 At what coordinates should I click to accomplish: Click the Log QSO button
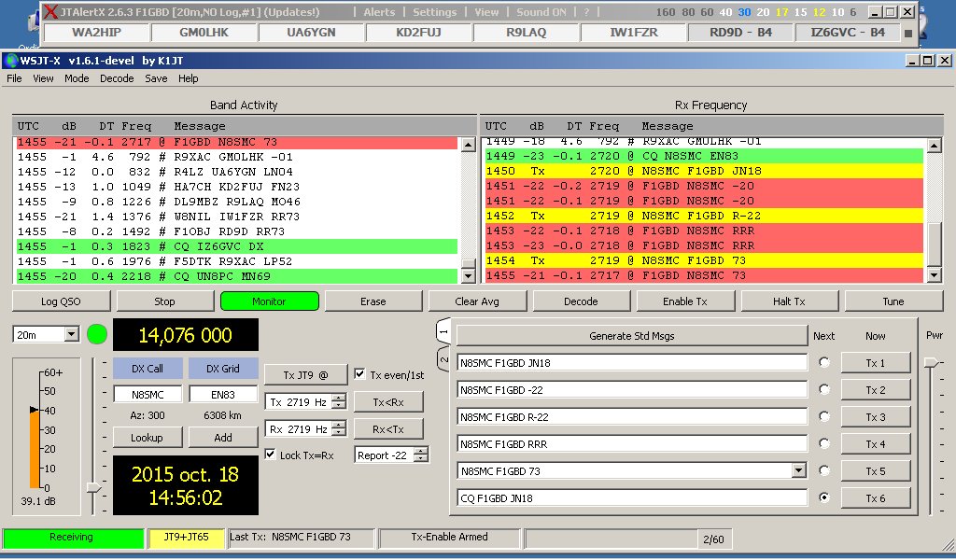[x=61, y=301]
